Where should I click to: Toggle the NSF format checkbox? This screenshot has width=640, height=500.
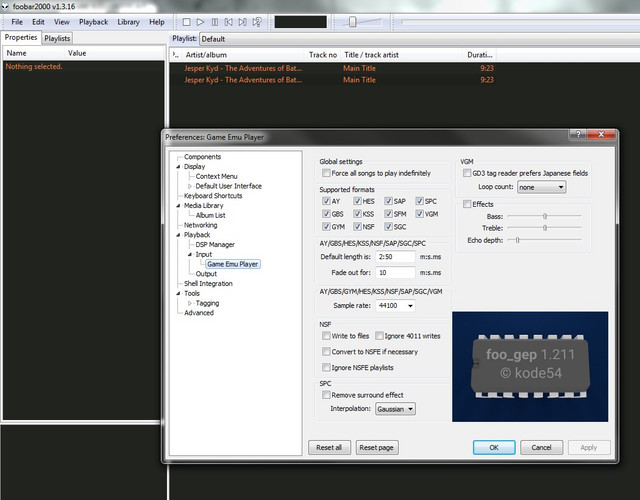[358, 227]
